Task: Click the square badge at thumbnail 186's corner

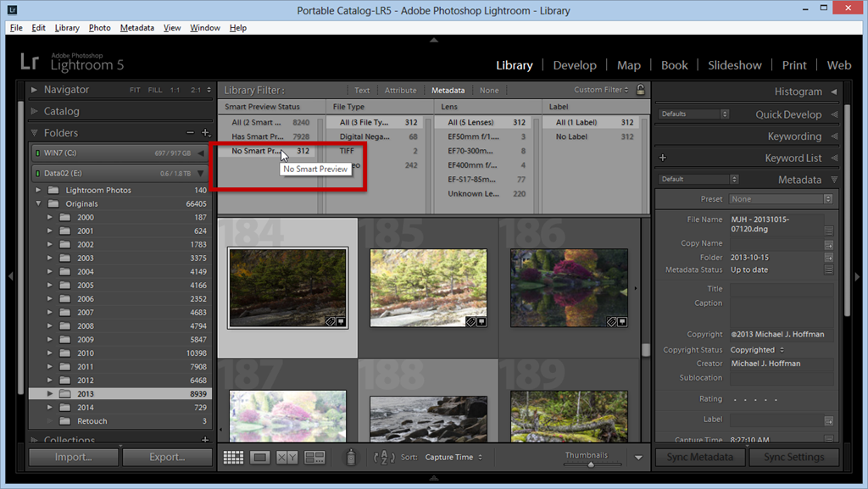Action: coord(622,321)
